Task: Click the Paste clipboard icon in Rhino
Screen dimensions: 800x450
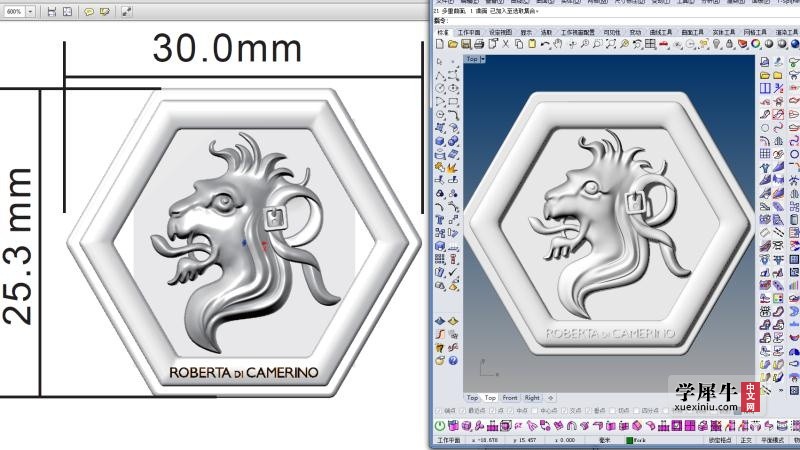Action: tap(532, 44)
